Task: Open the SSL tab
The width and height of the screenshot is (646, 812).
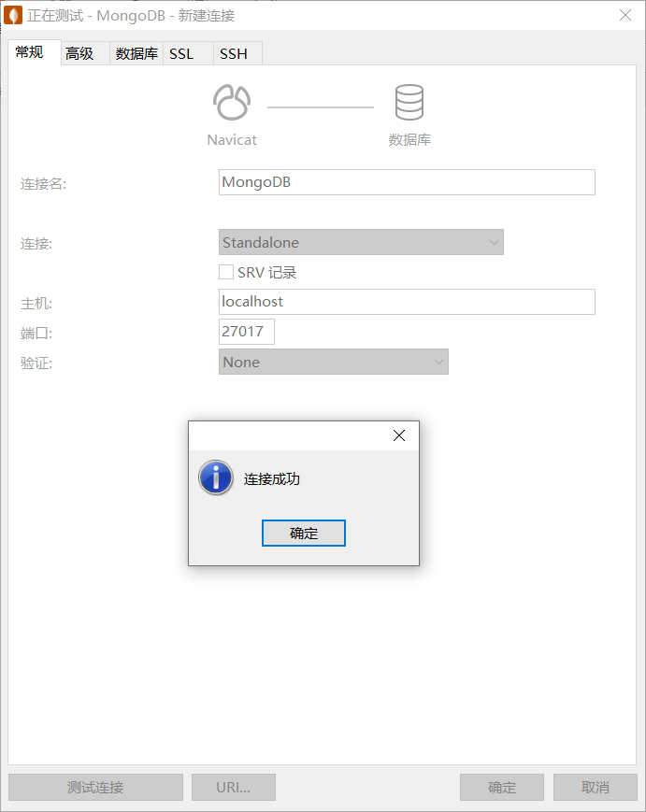Action: click(188, 53)
